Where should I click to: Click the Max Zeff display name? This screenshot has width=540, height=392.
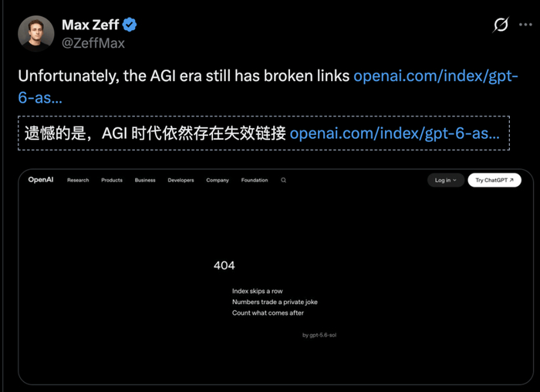pos(90,25)
